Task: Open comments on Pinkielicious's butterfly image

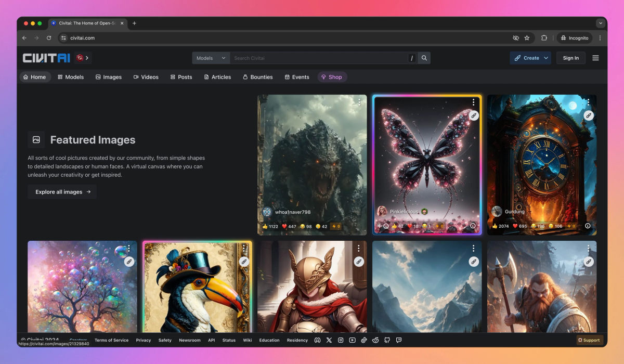Action: pyautogui.click(x=386, y=226)
